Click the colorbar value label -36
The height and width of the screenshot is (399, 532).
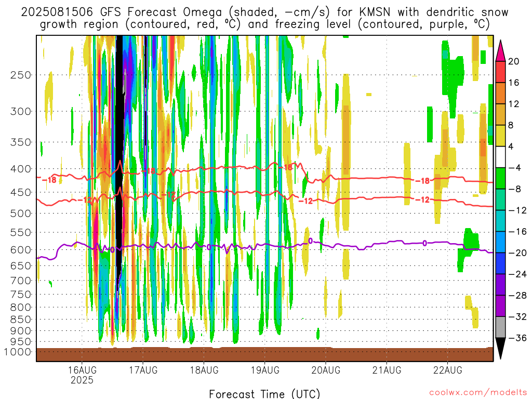tap(517, 338)
